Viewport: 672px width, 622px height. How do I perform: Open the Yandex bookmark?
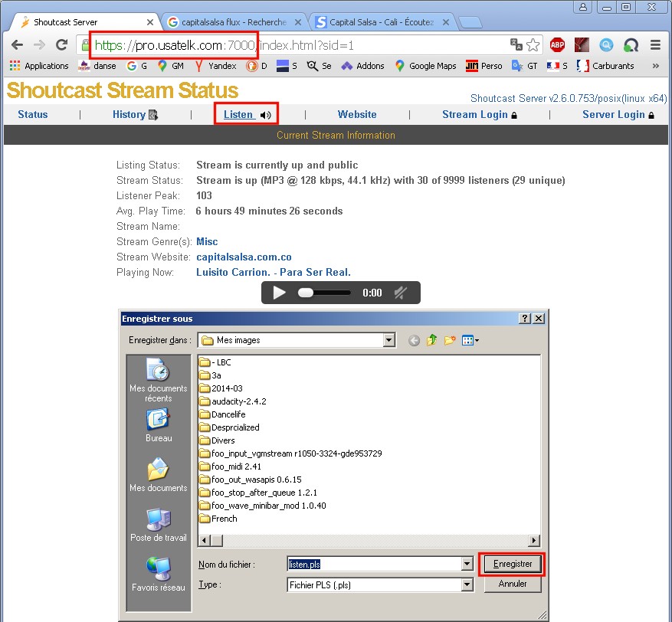pos(215,66)
